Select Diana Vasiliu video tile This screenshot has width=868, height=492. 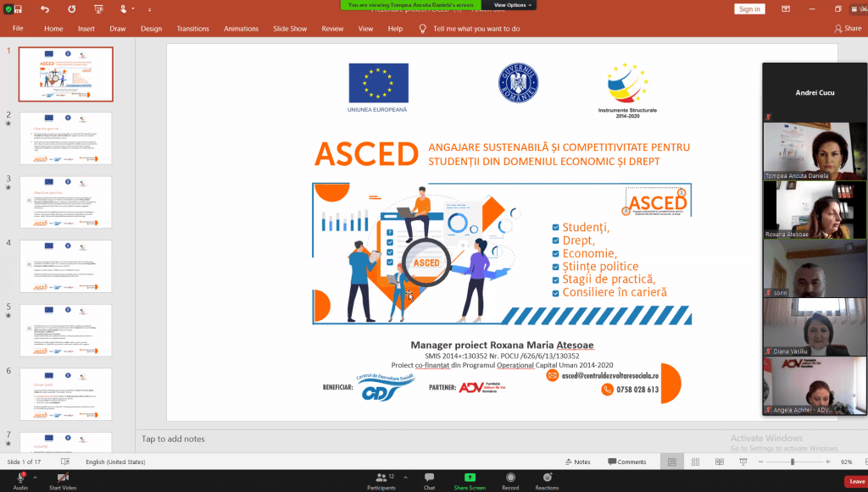click(815, 327)
